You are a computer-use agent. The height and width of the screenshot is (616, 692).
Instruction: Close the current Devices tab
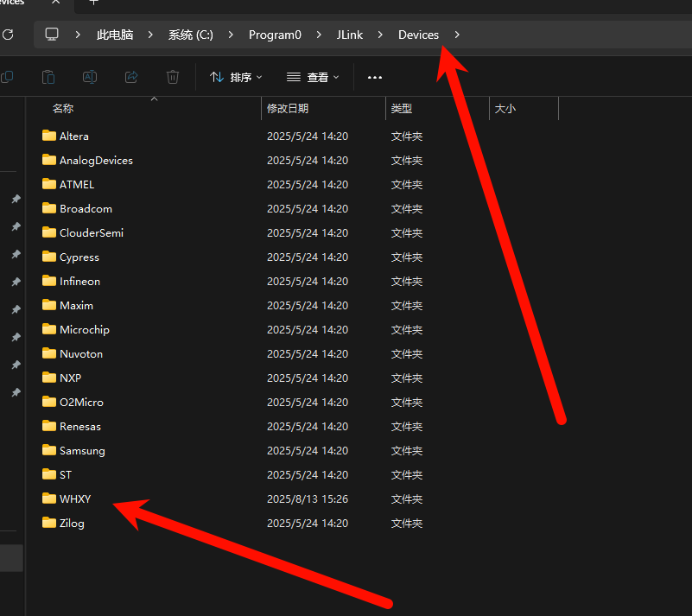point(55,3)
